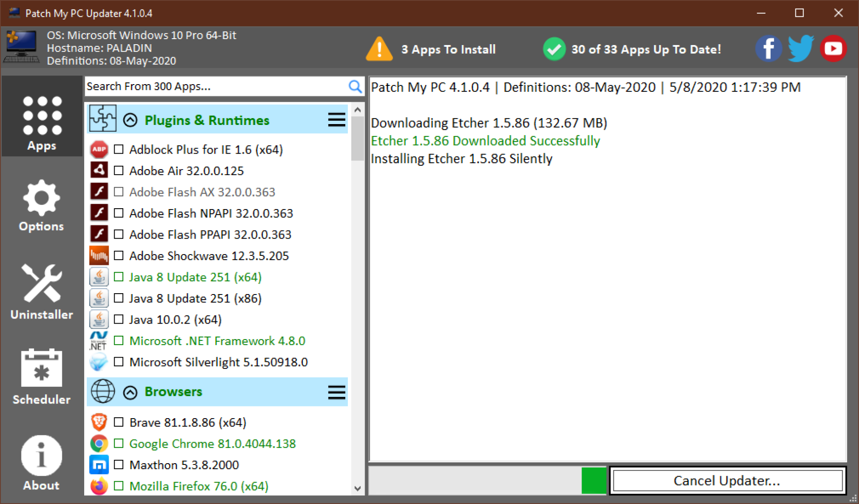This screenshot has width=859, height=504.
Task: Check the Adobe Air 32.0.0.125 checkbox
Action: [119, 170]
